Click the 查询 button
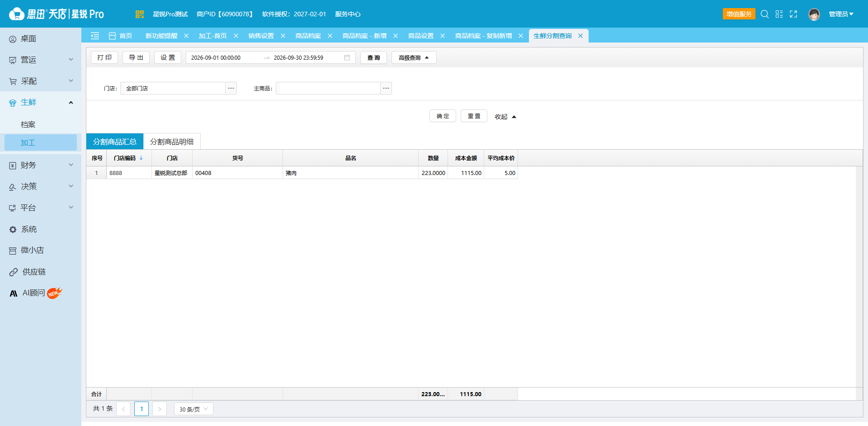 [x=373, y=57]
